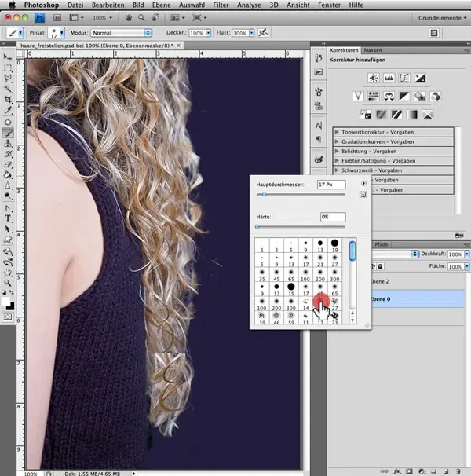Select the Brush tool in the toolbox
This screenshot has width=471, height=476.
tap(8, 133)
